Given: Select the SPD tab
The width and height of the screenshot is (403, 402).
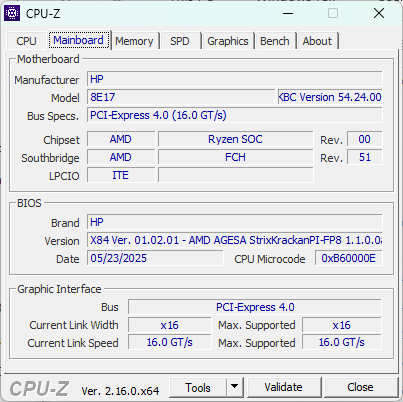Looking at the screenshot, I should coord(180,41).
